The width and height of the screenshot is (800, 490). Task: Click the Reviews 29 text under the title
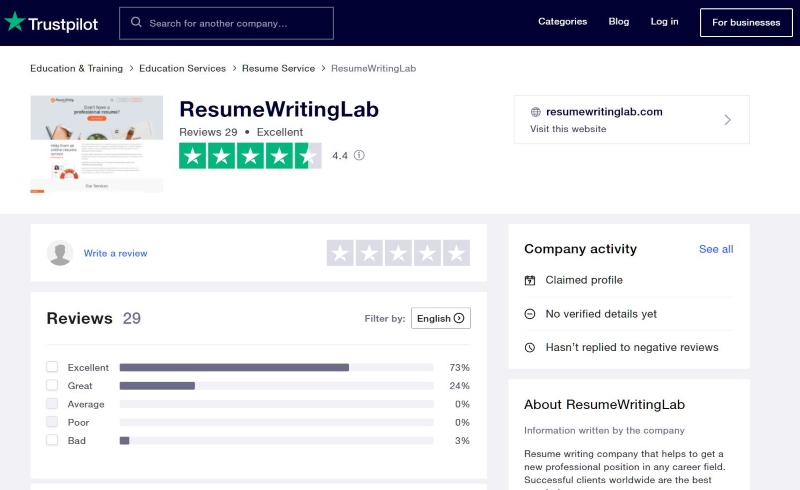coord(208,132)
